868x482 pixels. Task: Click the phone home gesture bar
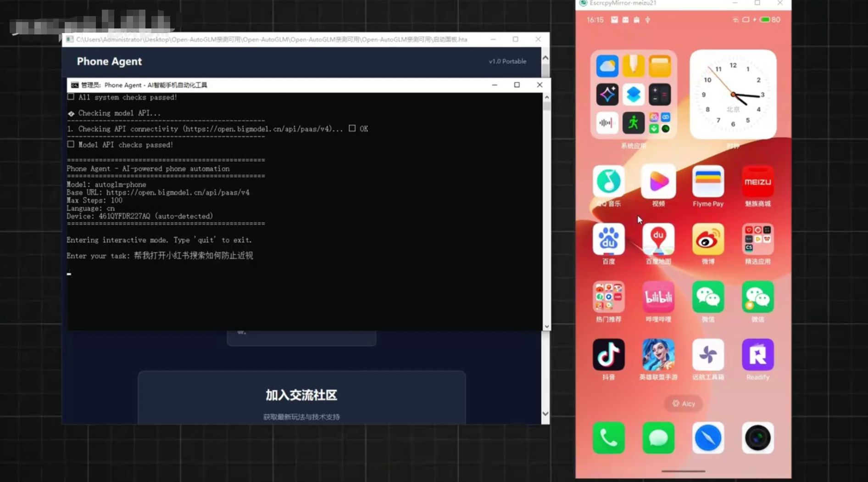pyautogui.click(x=683, y=471)
